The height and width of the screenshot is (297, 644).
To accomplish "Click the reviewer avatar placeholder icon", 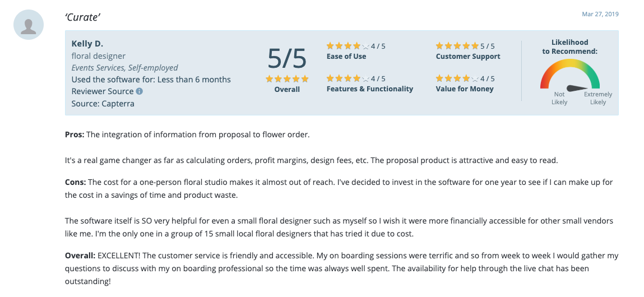I will pos(29,25).
